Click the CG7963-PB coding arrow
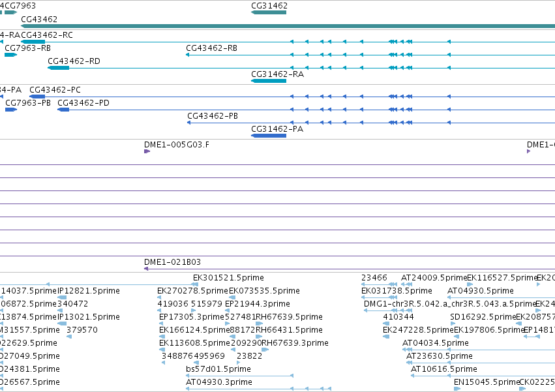This screenshot has width=555, height=392. 11,110
